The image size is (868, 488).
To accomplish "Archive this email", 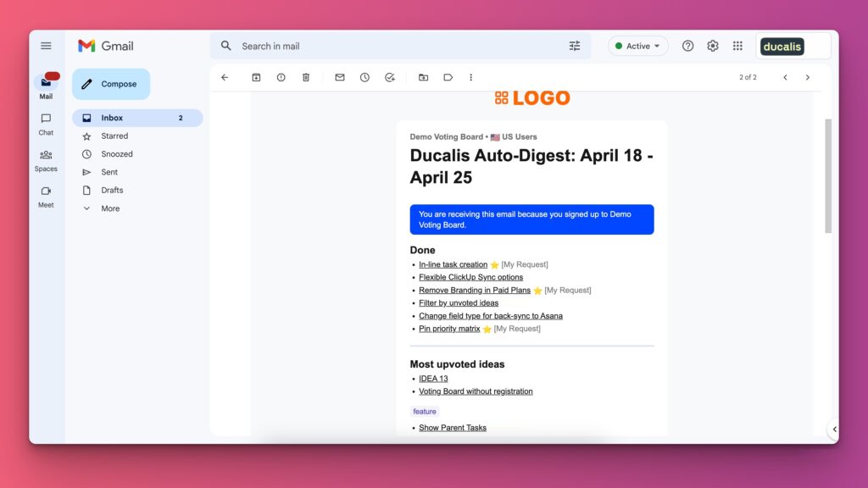I will 256,77.
